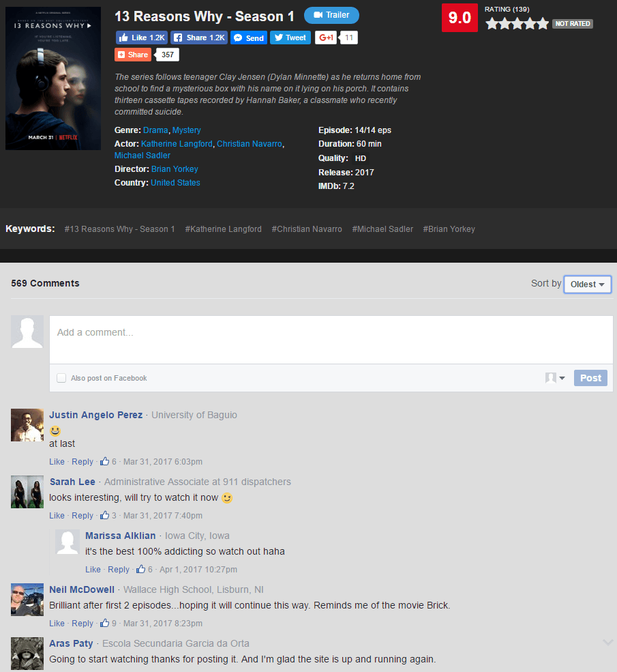Click Aras Paty's avatar photo
This screenshot has width=617, height=672.
click(x=27, y=654)
